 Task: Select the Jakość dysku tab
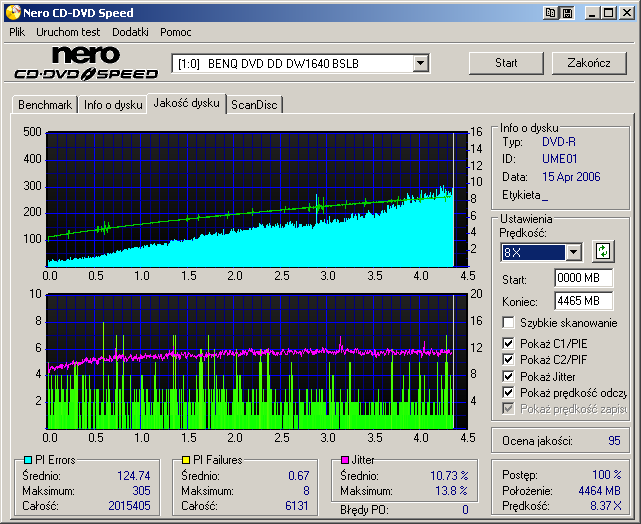186,103
